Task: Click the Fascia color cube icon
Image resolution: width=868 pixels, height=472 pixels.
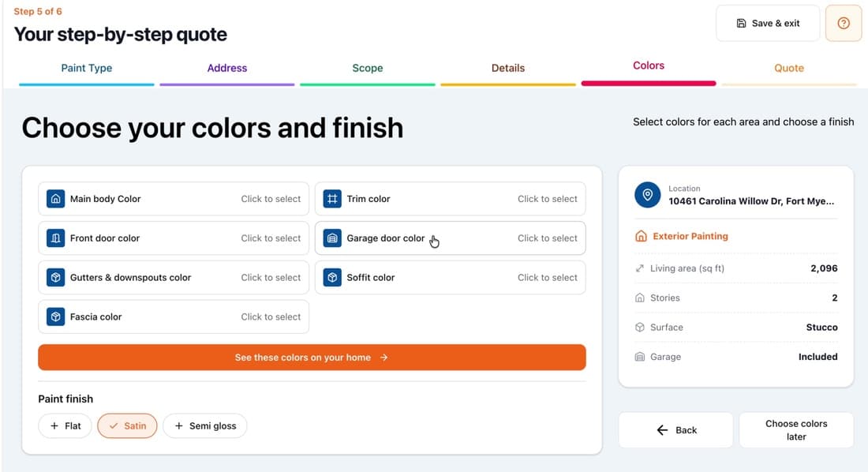Action: [55, 317]
